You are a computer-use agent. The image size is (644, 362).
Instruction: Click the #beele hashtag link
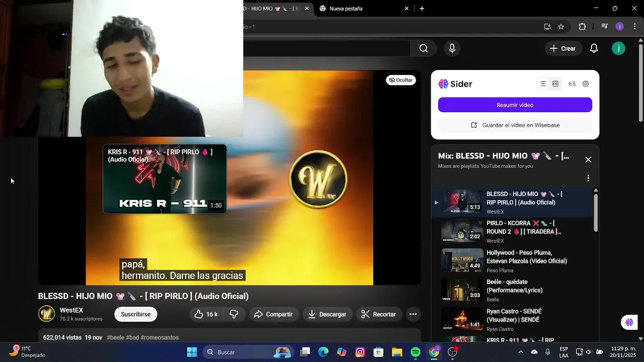tap(115, 337)
